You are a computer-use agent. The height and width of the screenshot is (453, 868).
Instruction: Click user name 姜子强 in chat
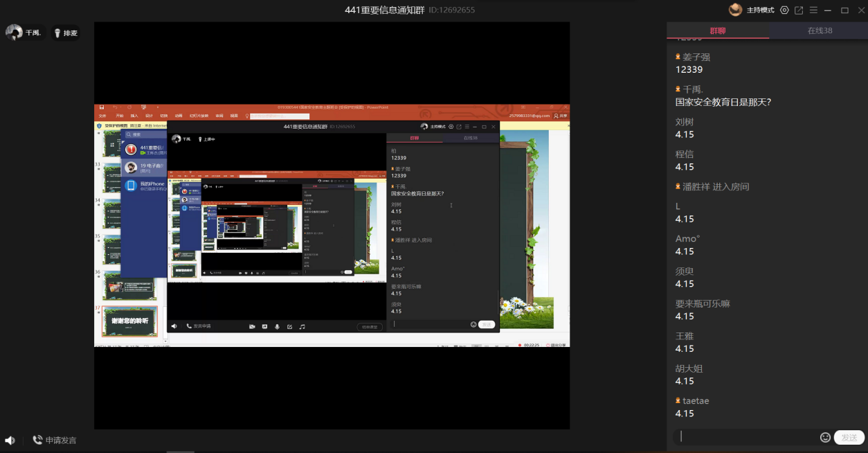point(696,57)
